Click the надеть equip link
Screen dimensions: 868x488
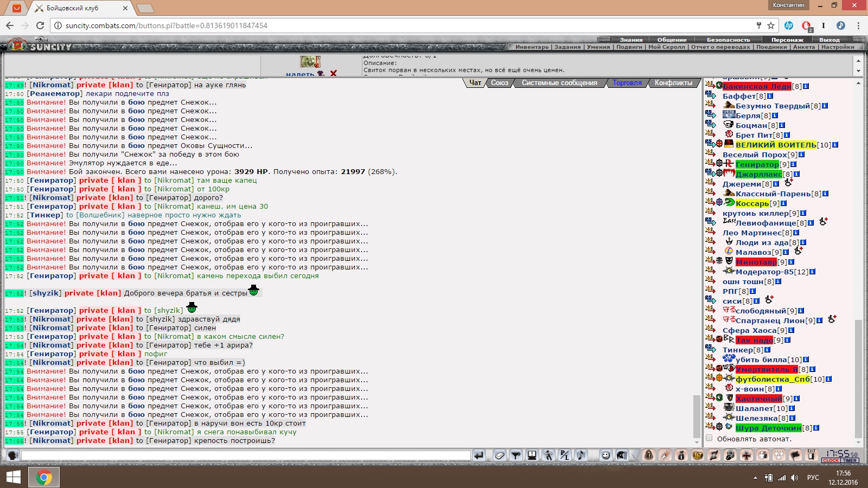[x=299, y=74]
